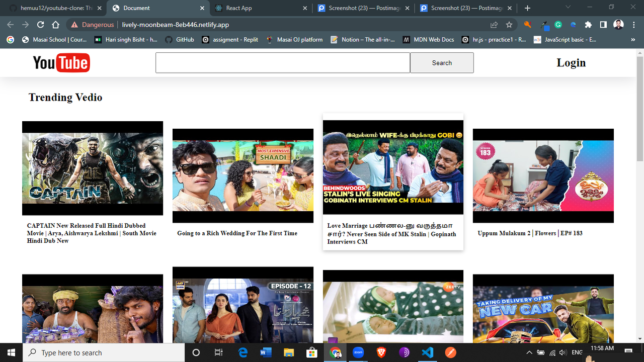Viewport: 644px width, 362px height.
Task: Open Task View on the taskbar
Action: click(x=218, y=352)
